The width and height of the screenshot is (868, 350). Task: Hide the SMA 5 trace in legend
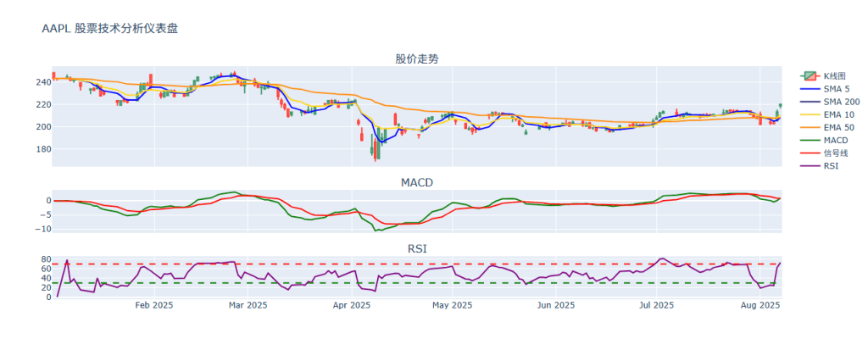click(x=825, y=89)
